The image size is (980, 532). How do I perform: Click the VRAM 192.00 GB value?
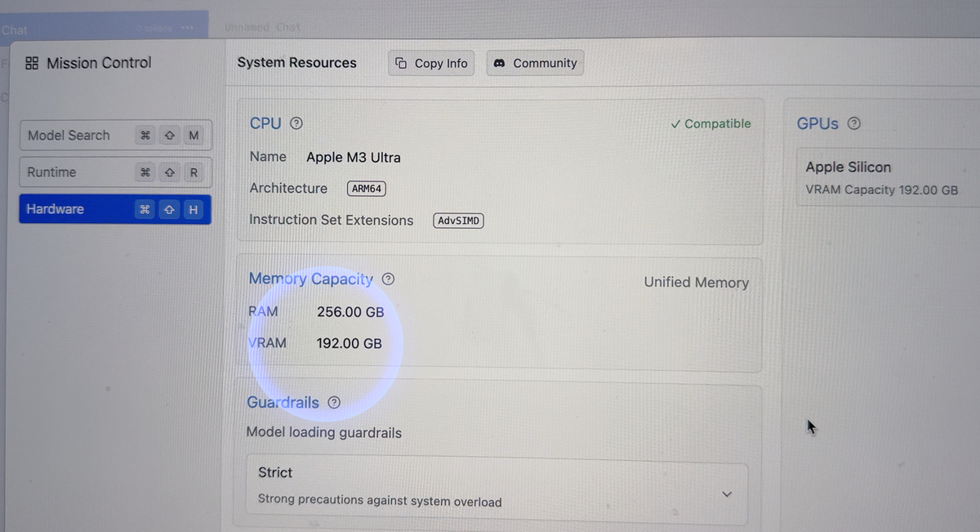point(350,343)
